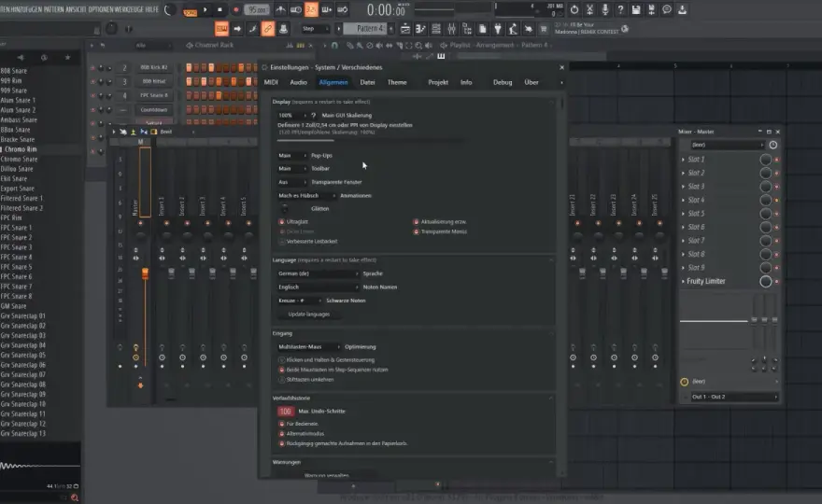Open the Pattern 4 selector
The width and height of the screenshot is (822, 504).
367,29
